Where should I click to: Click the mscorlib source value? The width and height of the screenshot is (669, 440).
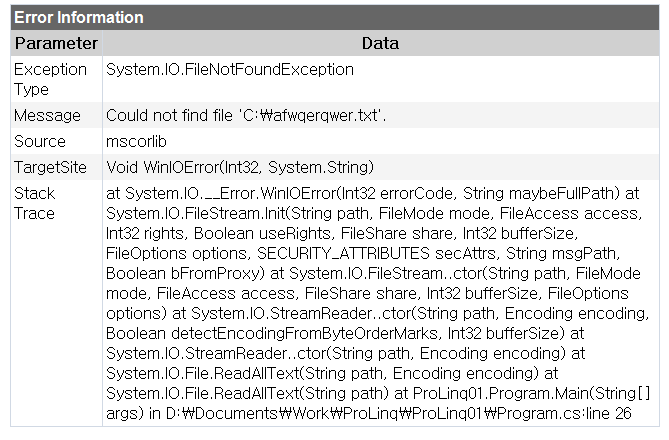(x=136, y=141)
